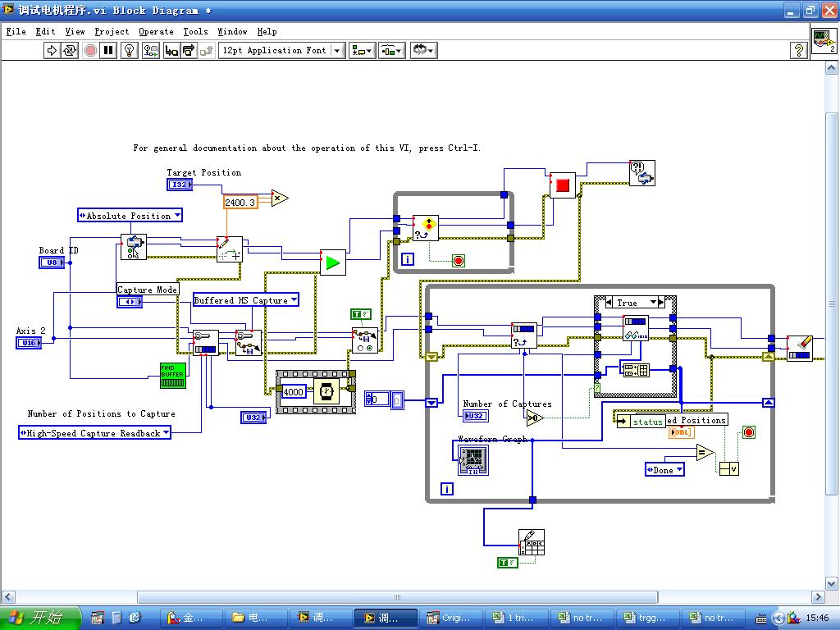The image size is (840, 630).
Task: Click the Run Continuously toolbar button
Action: [x=70, y=51]
